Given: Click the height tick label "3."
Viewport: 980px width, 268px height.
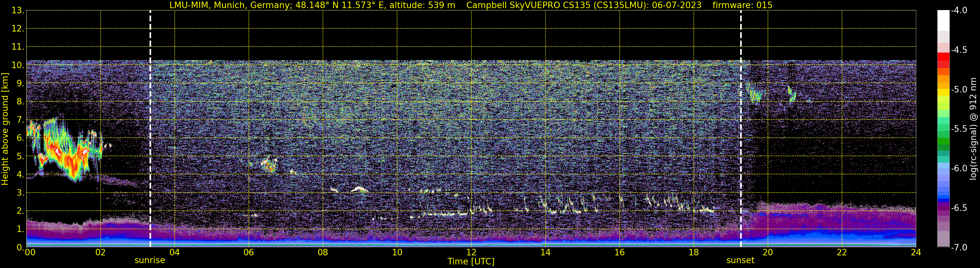Looking at the screenshot, I should coord(20,193).
